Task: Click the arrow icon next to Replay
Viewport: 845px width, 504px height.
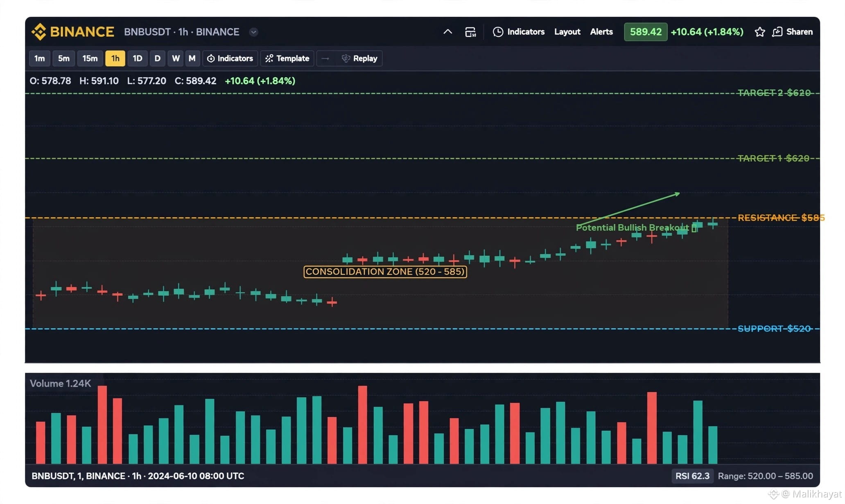Action: click(x=325, y=59)
